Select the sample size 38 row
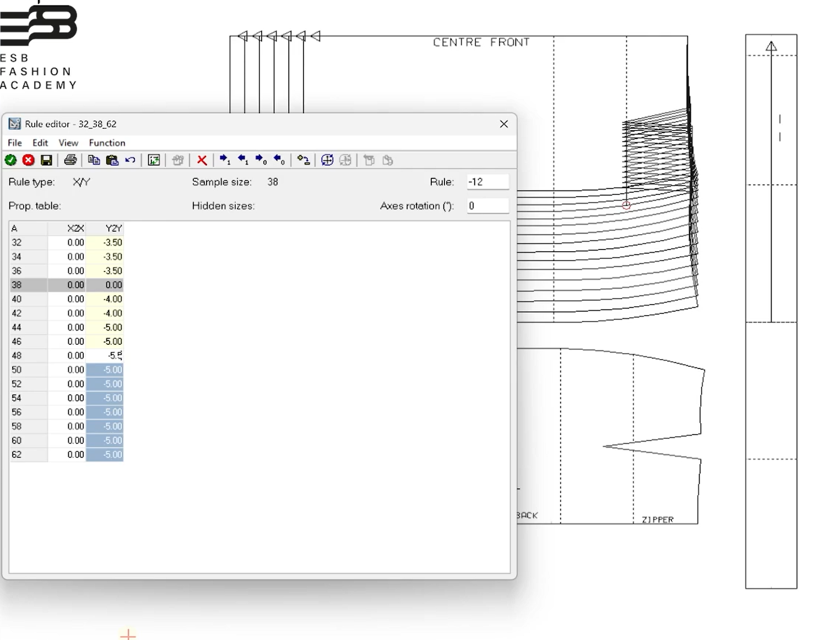 click(x=67, y=285)
